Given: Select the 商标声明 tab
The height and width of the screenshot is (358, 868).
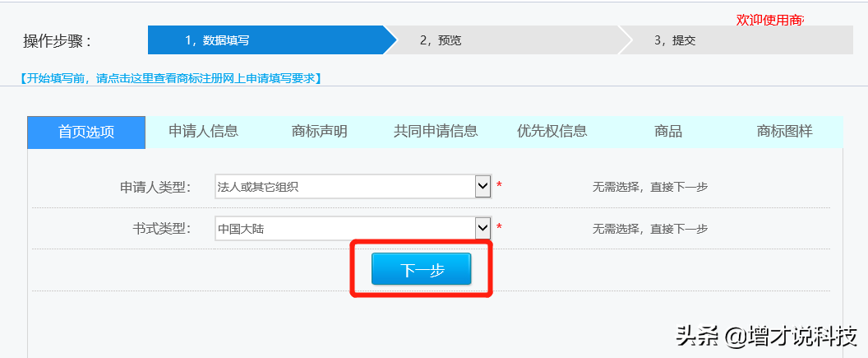Looking at the screenshot, I should (x=319, y=132).
